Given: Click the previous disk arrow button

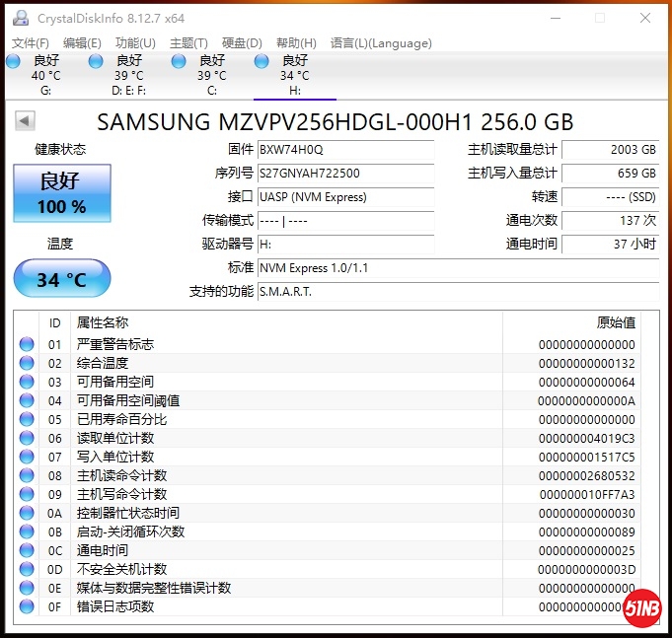Looking at the screenshot, I should click(25, 120).
